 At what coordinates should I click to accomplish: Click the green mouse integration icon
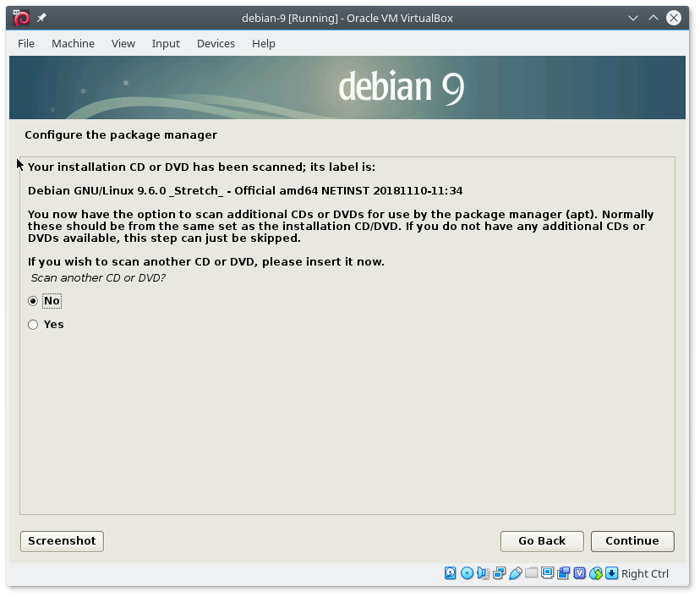coord(596,573)
